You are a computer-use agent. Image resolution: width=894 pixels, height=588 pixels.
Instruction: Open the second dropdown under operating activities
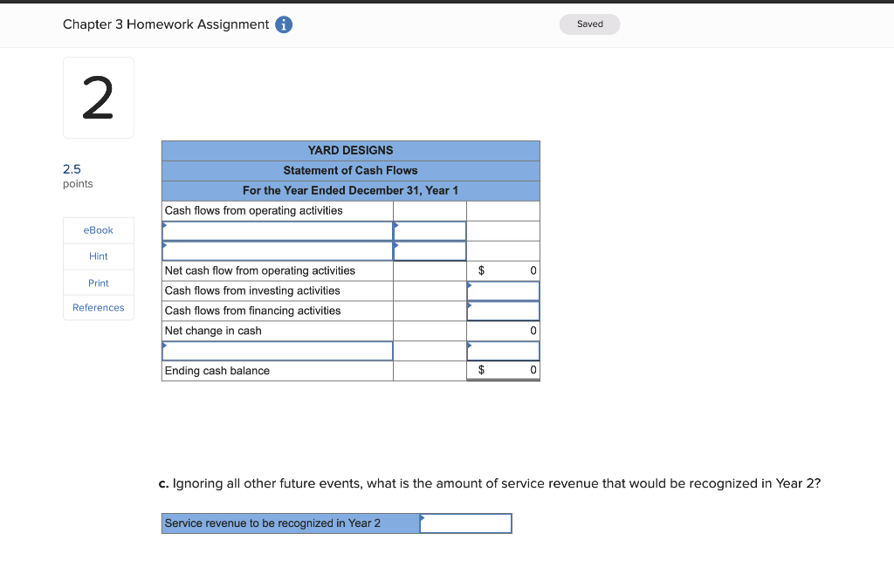click(277, 250)
